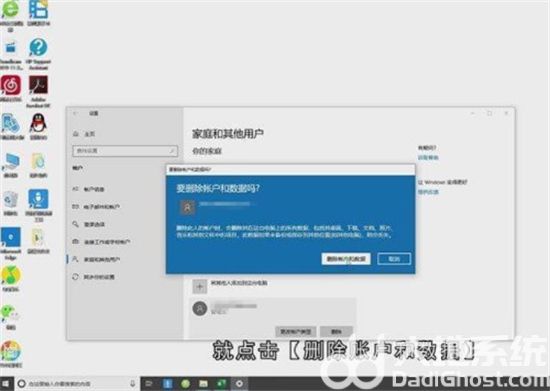This screenshot has height=391, width=550.
Task: Open Task View in the taskbar
Action: [x=149, y=384]
